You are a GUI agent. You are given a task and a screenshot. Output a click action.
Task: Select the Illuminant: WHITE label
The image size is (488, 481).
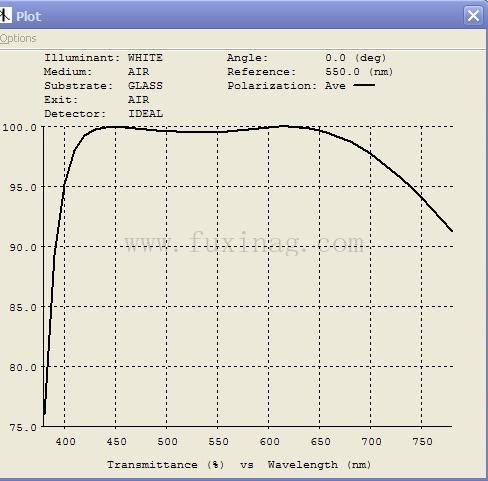pos(103,58)
